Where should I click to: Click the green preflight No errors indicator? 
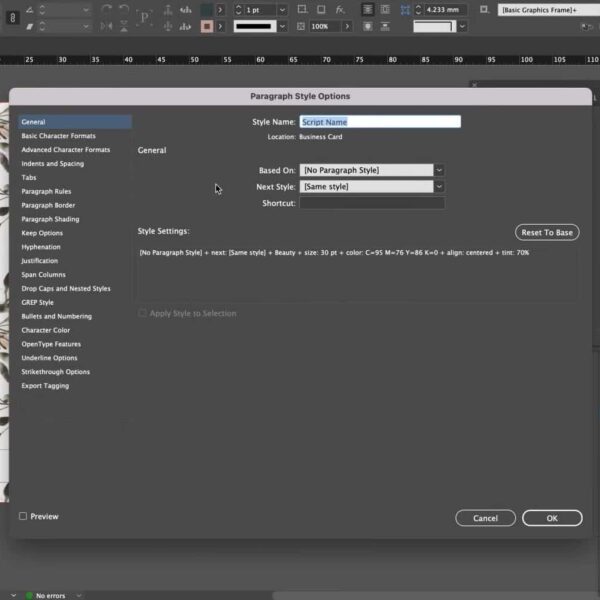(x=45, y=595)
